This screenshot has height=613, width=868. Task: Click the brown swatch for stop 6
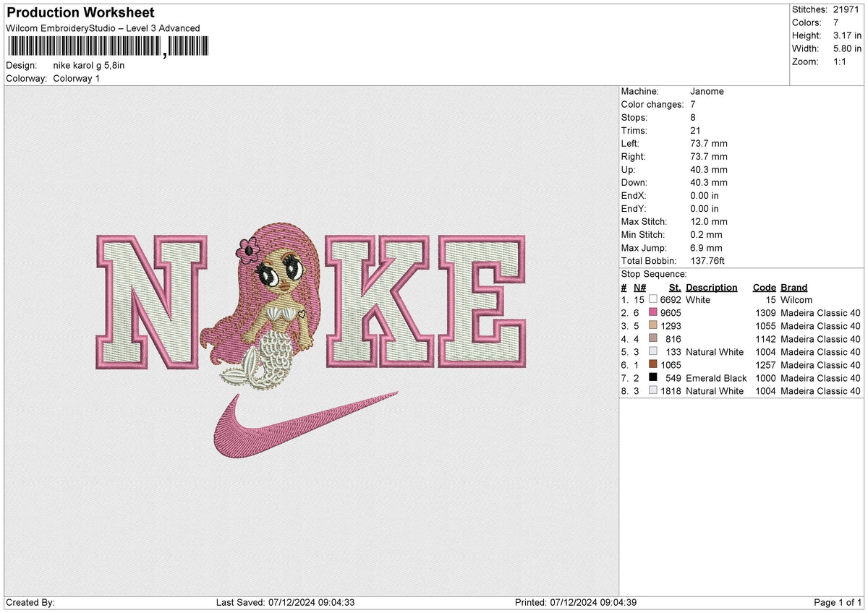pyautogui.click(x=653, y=364)
